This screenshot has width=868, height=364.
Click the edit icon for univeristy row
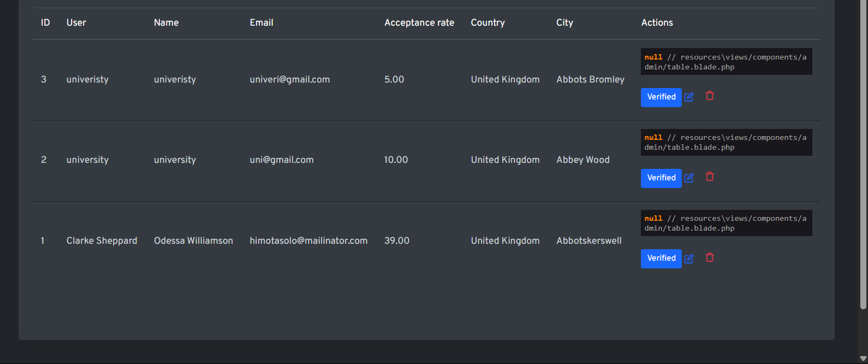pyautogui.click(x=689, y=97)
